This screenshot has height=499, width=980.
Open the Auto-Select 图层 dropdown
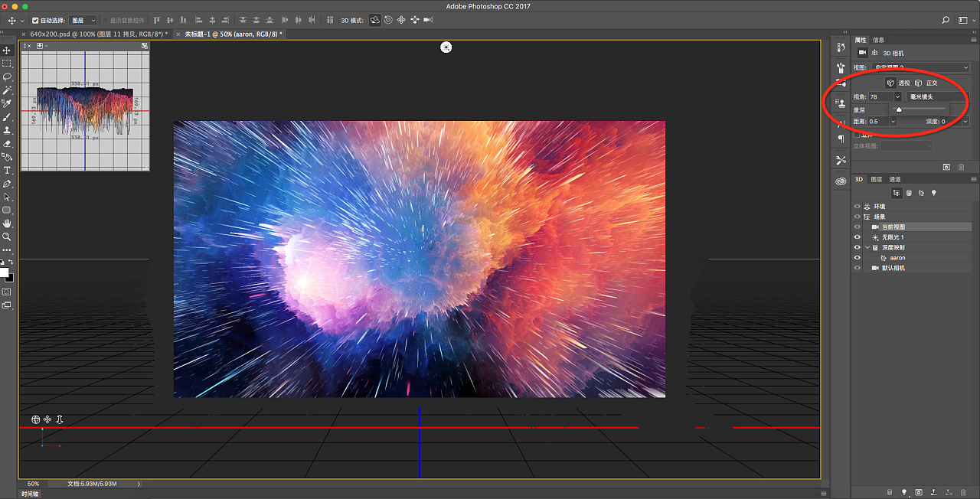pyautogui.click(x=83, y=21)
